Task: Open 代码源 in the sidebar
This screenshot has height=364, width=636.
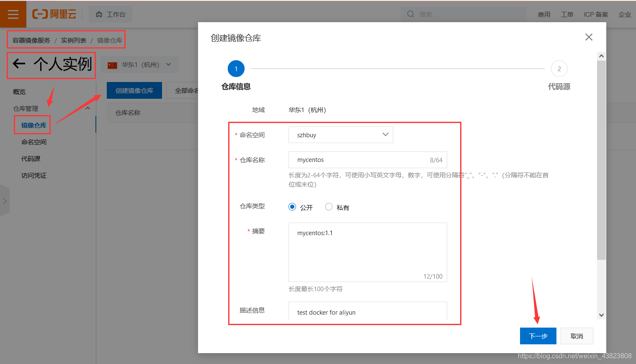Action: (x=31, y=159)
